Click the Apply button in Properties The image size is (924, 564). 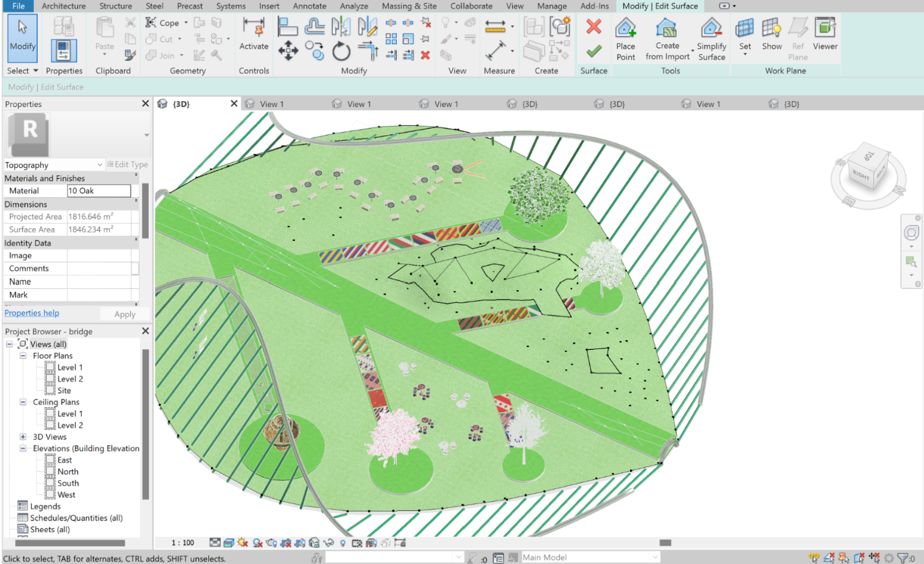click(x=125, y=314)
